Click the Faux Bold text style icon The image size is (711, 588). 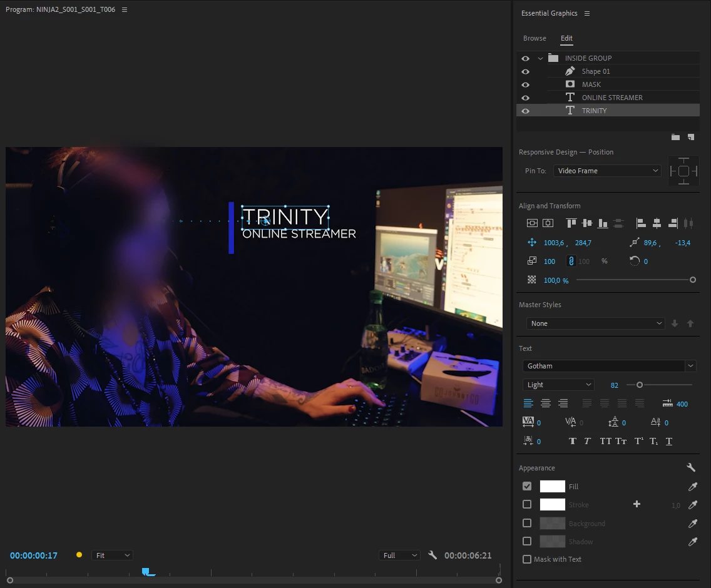point(572,441)
